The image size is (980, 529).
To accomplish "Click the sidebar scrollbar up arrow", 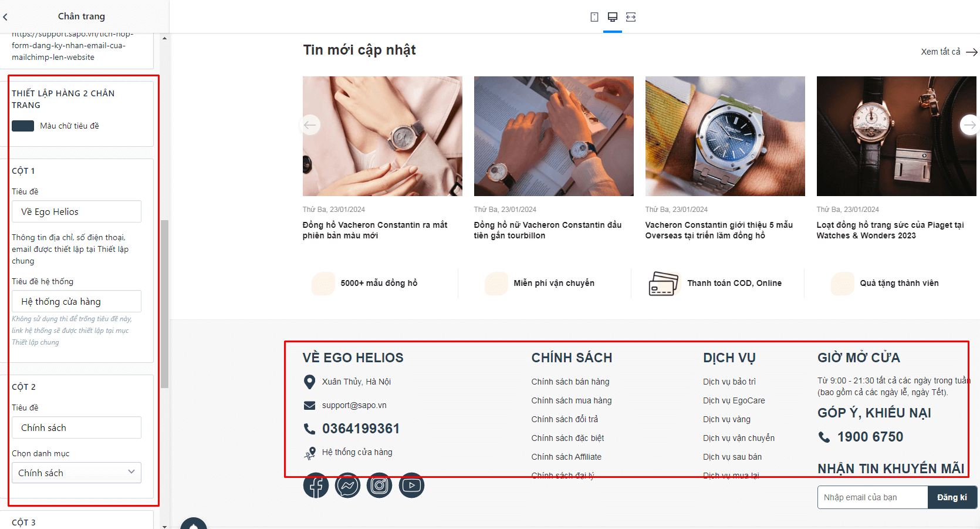I will click(164, 38).
